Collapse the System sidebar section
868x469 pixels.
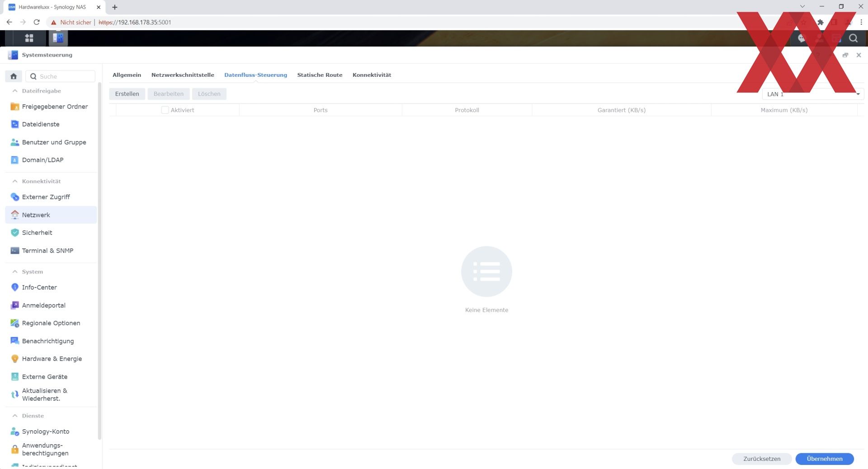point(15,272)
